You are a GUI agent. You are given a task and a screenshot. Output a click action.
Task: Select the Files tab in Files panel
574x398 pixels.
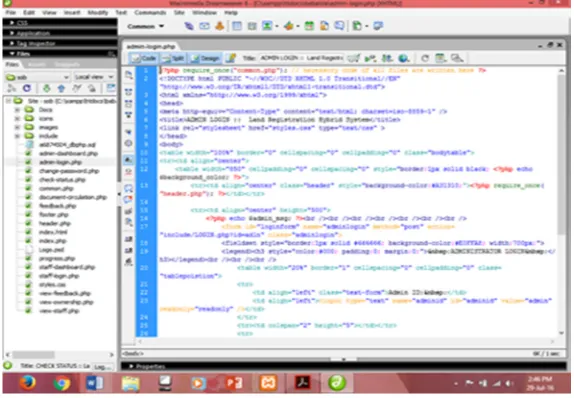pyautogui.click(x=12, y=64)
